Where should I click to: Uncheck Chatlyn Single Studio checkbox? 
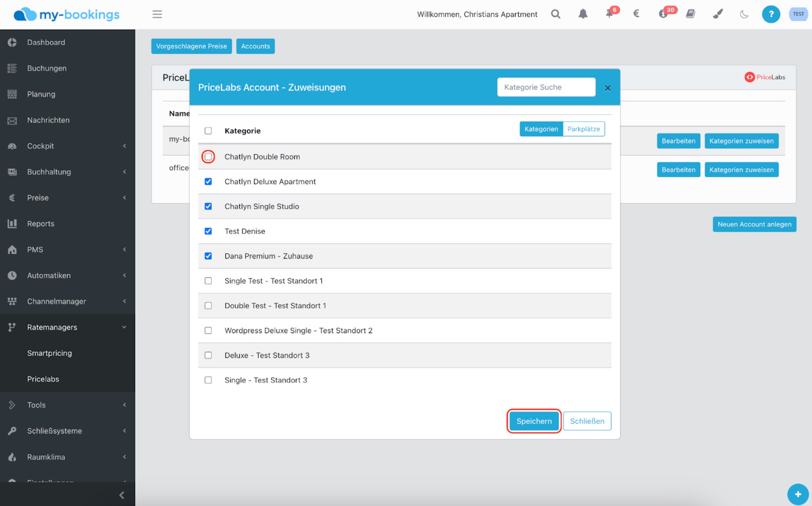pos(208,206)
